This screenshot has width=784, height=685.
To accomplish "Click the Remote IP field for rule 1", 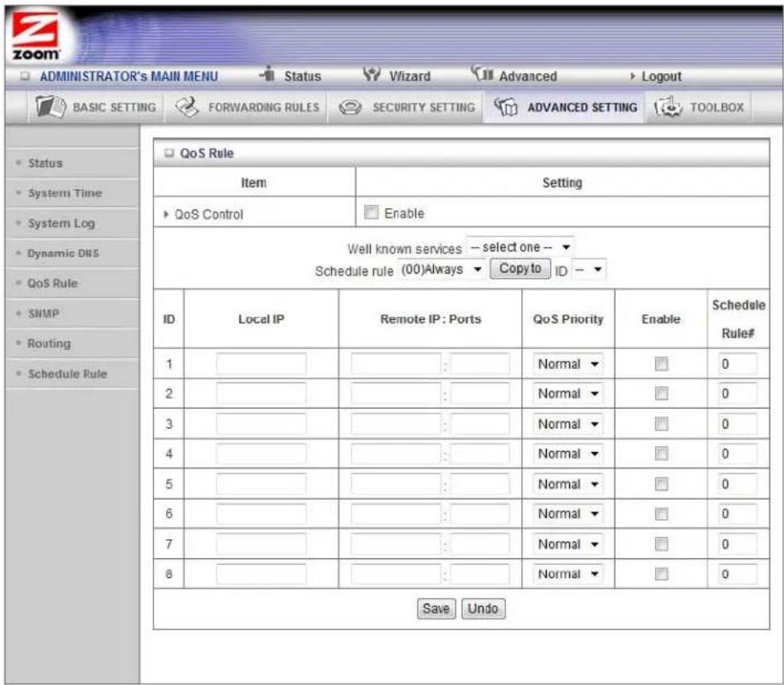I will [396, 364].
